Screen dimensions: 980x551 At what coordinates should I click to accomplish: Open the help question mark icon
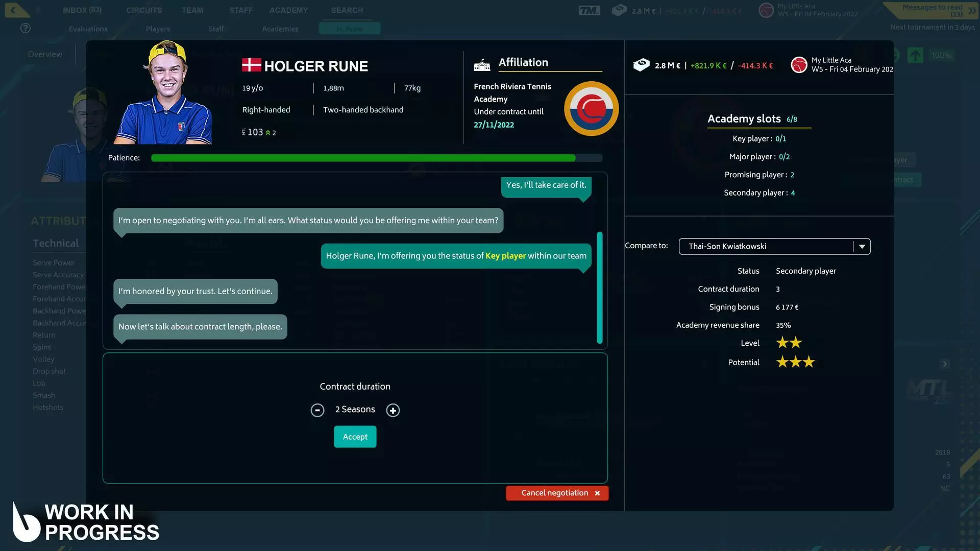tap(25, 28)
